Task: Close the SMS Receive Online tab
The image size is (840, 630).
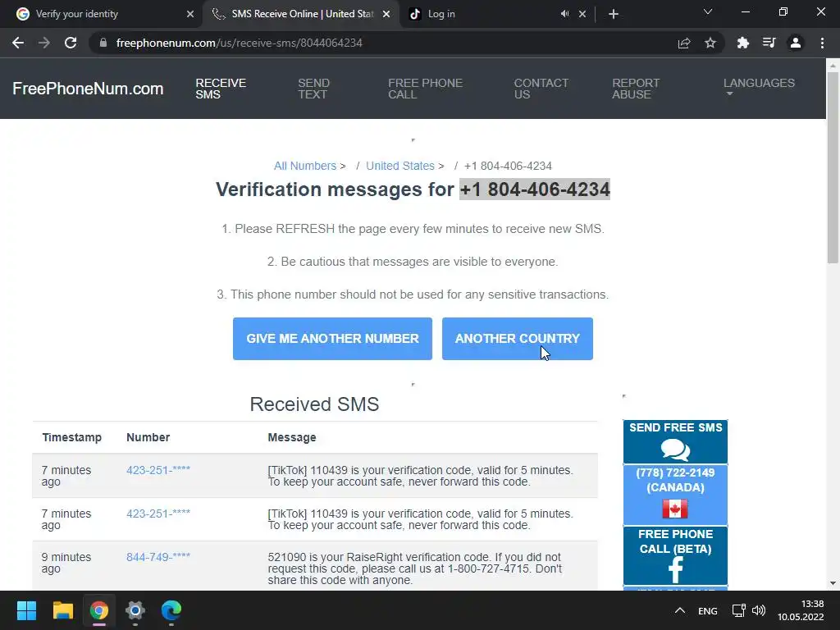Action: tap(386, 14)
